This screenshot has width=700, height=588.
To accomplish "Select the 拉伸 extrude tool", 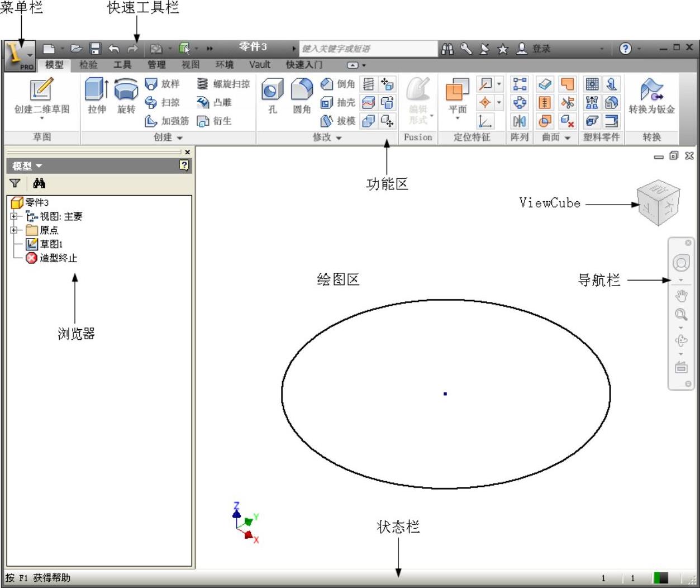I will pos(97,96).
